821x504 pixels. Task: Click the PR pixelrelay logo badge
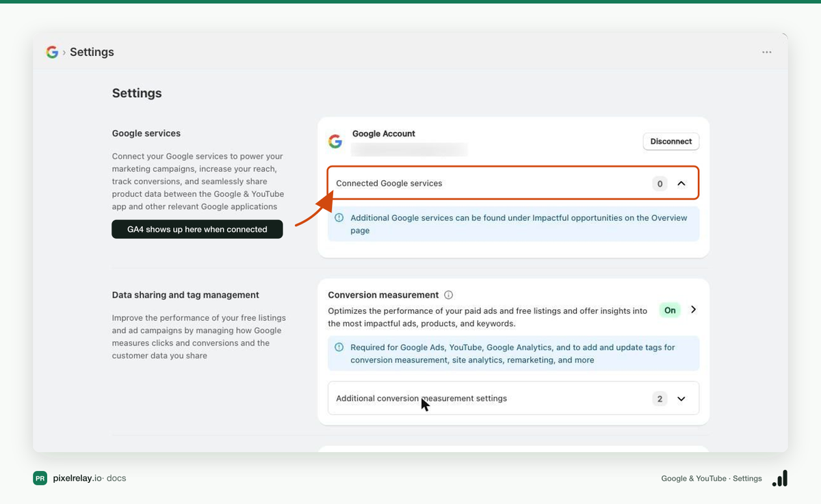coord(40,478)
